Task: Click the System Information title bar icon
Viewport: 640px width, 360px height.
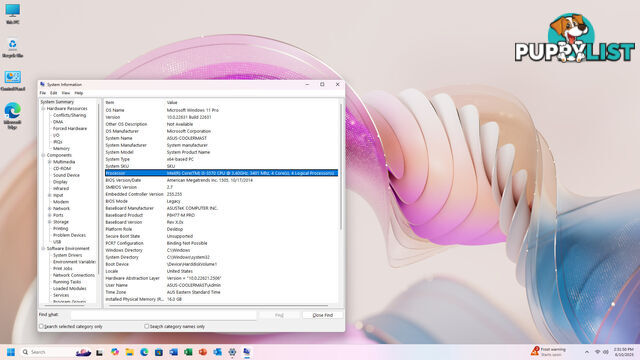Action: (x=42, y=84)
